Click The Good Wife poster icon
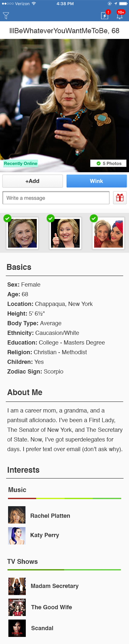 point(17,607)
